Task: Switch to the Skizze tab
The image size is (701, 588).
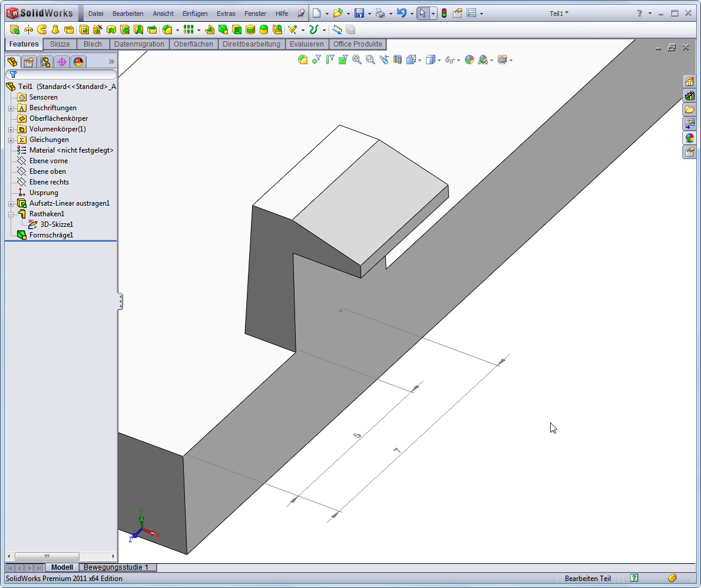Action: click(x=60, y=44)
